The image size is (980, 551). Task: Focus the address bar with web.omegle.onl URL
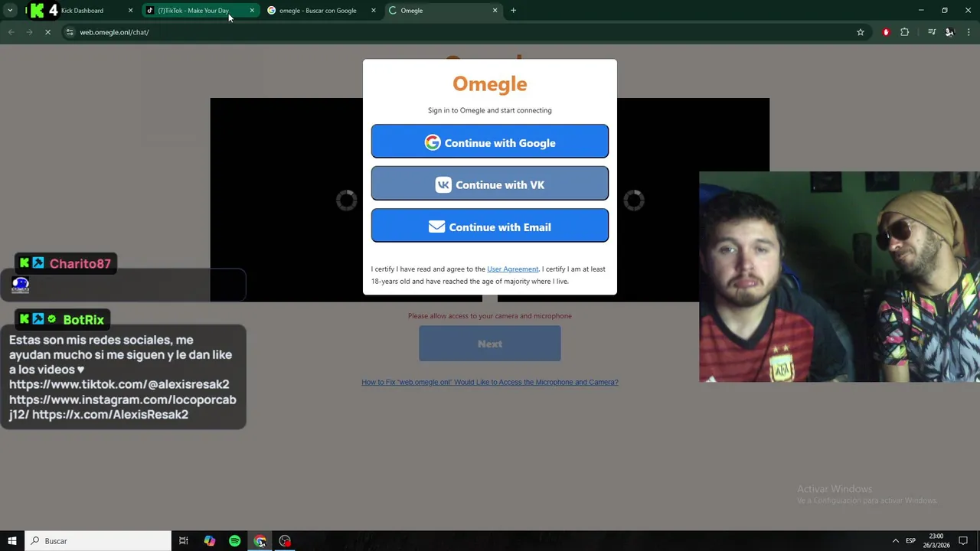pyautogui.click(x=459, y=32)
